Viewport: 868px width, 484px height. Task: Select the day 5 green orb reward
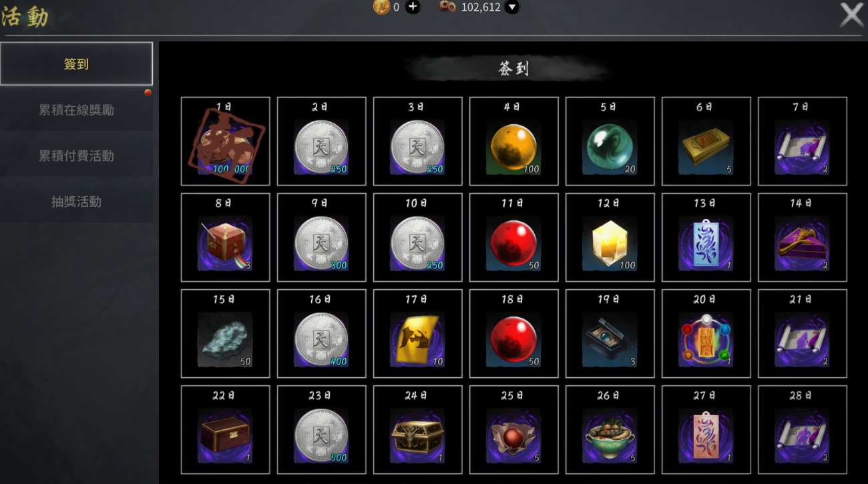coord(610,142)
